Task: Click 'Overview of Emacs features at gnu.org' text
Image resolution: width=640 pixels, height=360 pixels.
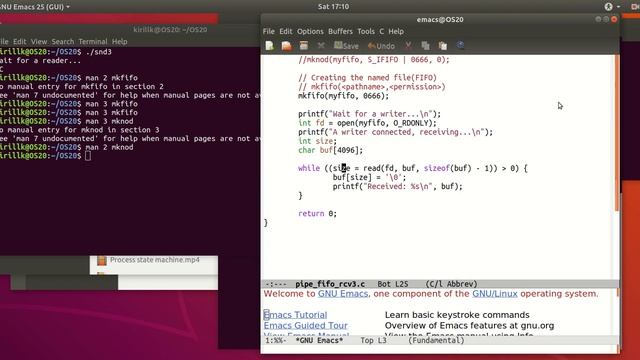Action: pyautogui.click(x=469, y=326)
